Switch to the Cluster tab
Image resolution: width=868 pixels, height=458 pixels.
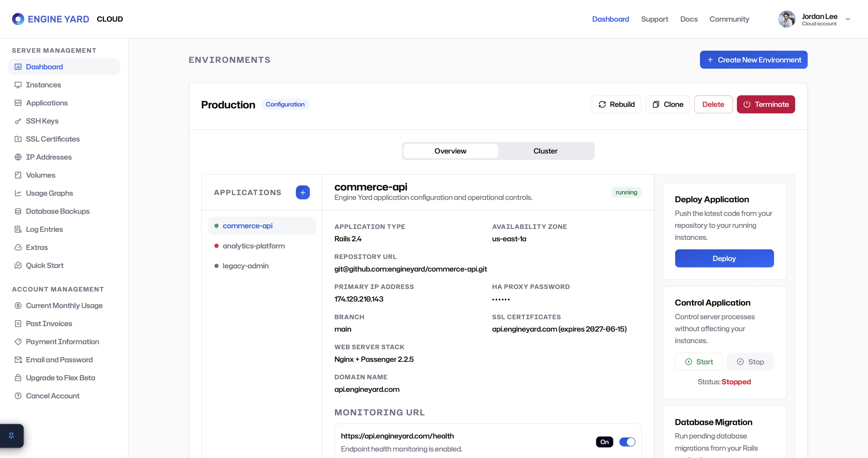pos(545,151)
